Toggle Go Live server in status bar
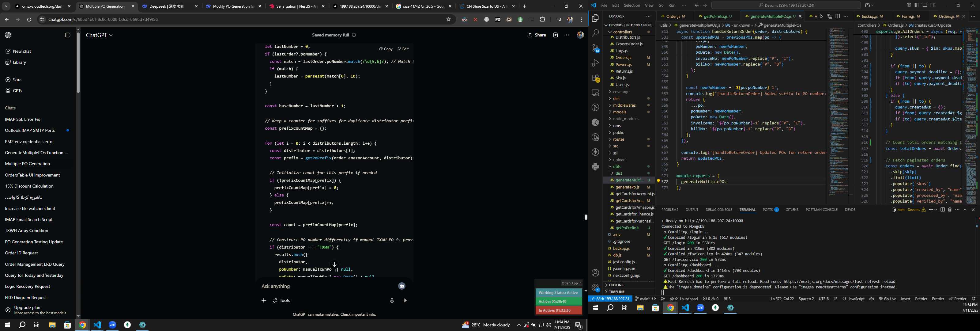This screenshot has width=980, height=331. [888, 299]
